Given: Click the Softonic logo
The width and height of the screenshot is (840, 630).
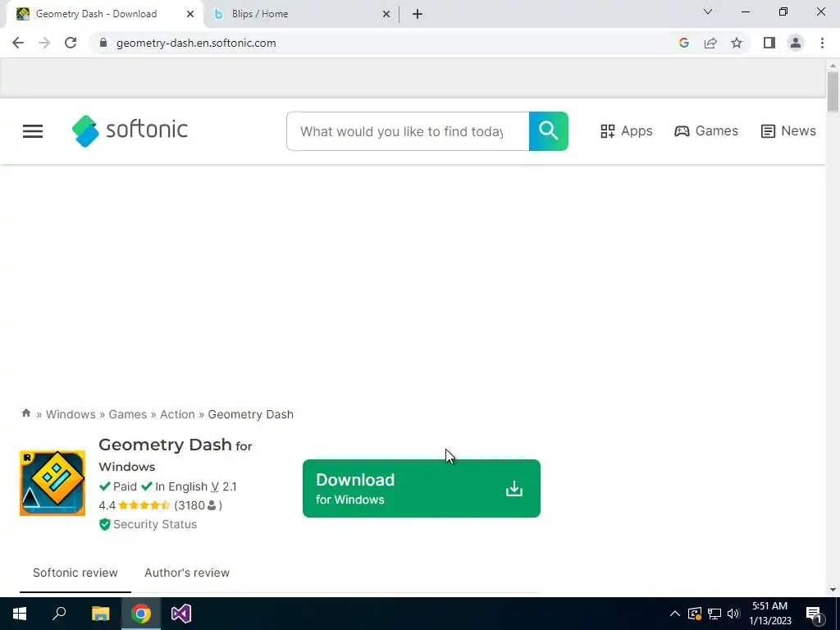Looking at the screenshot, I should [130, 130].
